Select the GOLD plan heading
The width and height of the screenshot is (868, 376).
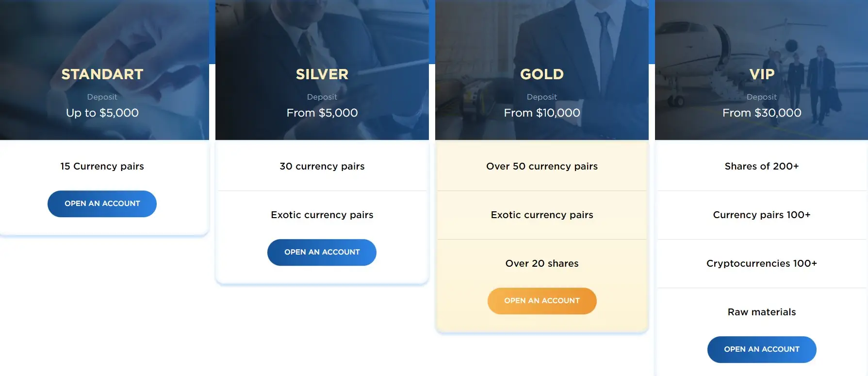pyautogui.click(x=542, y=74)
